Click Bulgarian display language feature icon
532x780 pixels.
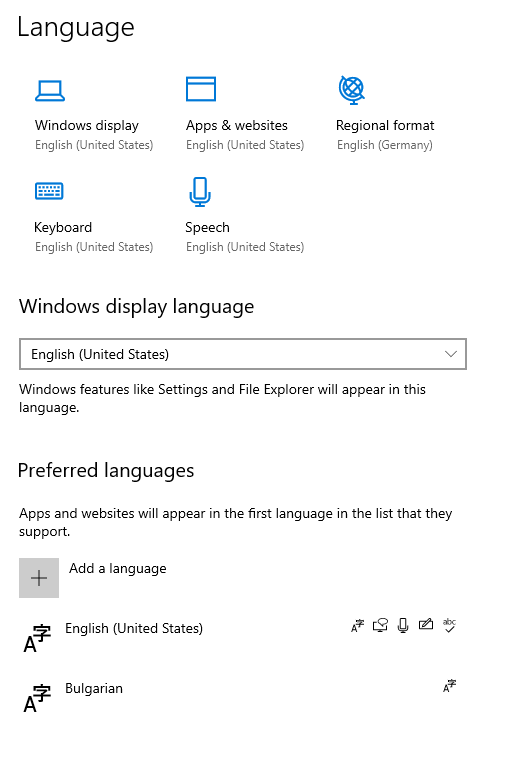click(449, 686)
